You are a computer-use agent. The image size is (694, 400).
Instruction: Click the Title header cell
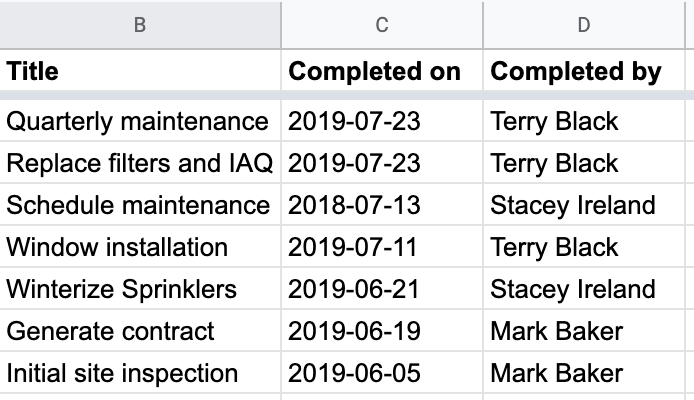(x=140, y=71)
